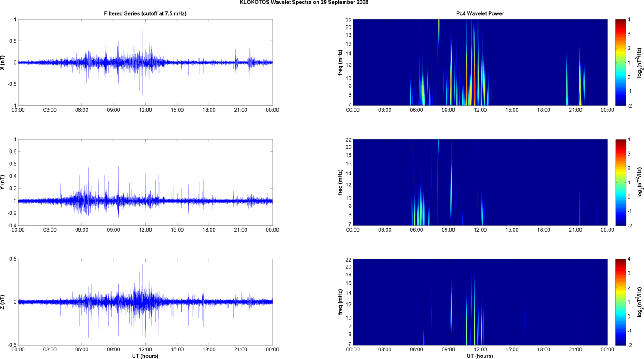Click the log2(nT²/Hz) label of top colorbar
This screenshot has height=359, width=644.
pyautogui.click(x=640, y=62)
